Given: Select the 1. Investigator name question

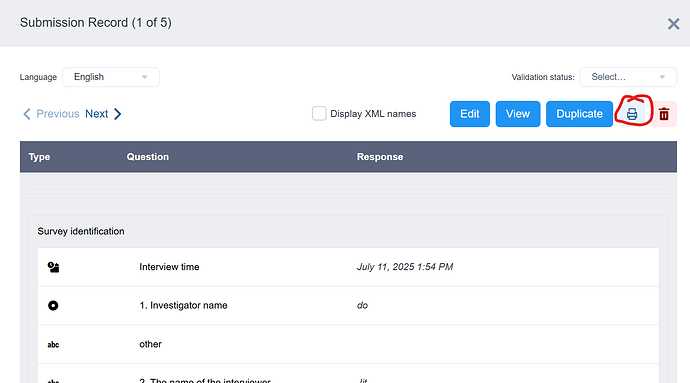Looking at the screenshot, I should 184,306.
